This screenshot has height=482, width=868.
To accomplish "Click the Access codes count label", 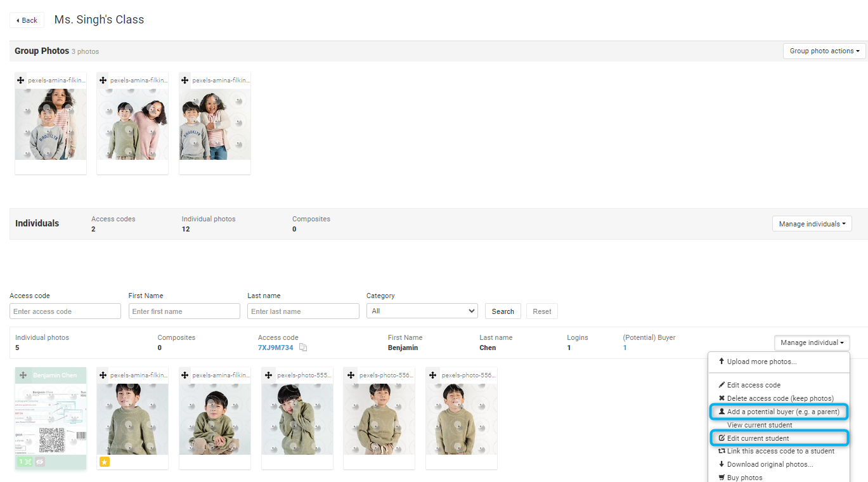I will [x=113, y=219].
